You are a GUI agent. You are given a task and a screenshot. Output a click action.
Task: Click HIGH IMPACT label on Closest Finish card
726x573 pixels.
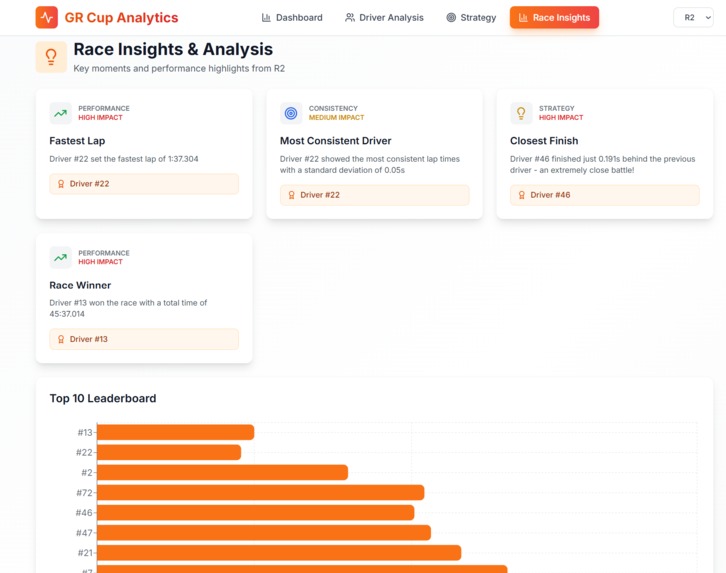(x=561, y=118)
